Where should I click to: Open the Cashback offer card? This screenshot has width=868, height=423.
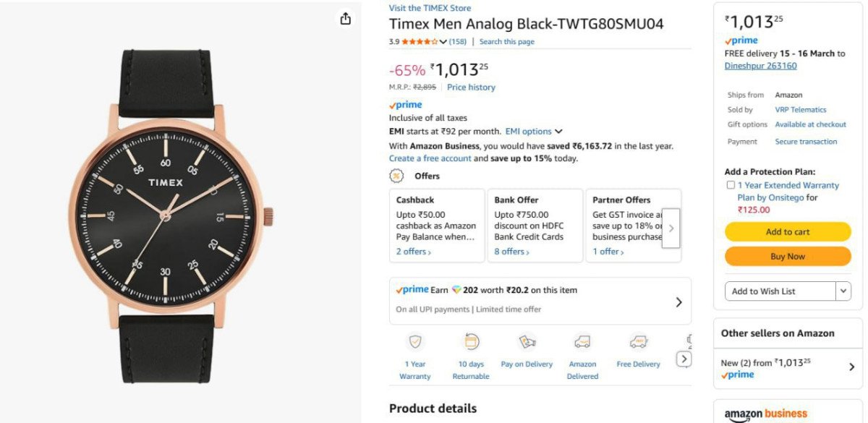click(437, 225)
